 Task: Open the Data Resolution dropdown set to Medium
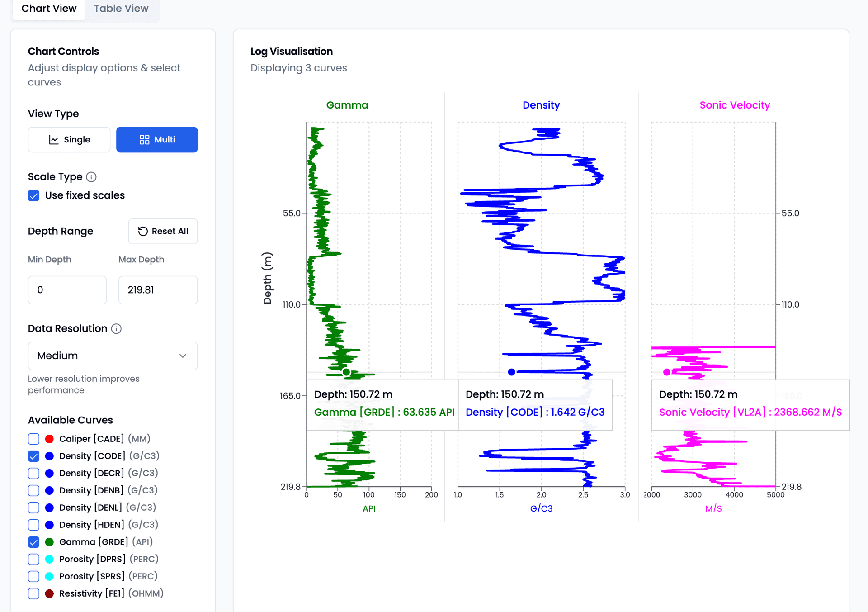pyautogui.click(x=113, y=356)
